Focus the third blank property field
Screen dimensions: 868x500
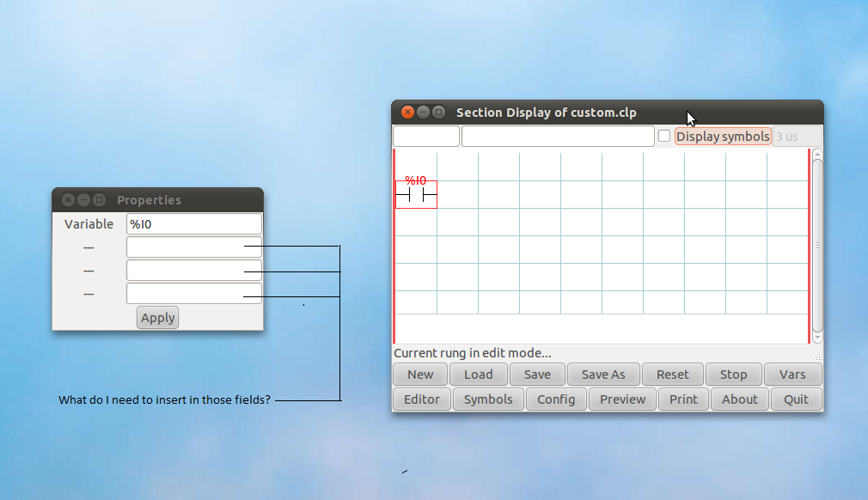coord(193,294)
